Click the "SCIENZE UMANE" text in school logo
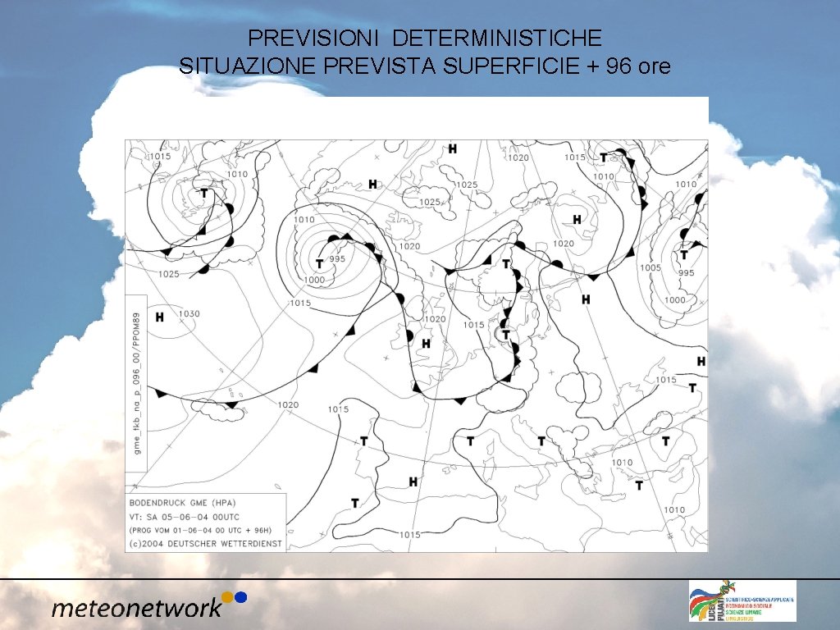 743,612
